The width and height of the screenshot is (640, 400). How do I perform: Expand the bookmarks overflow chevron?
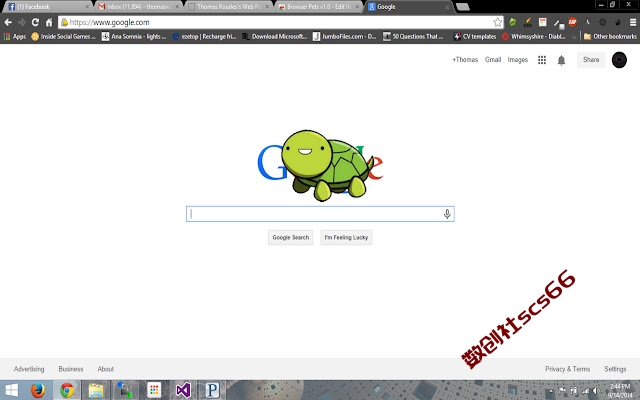point(574,37)
